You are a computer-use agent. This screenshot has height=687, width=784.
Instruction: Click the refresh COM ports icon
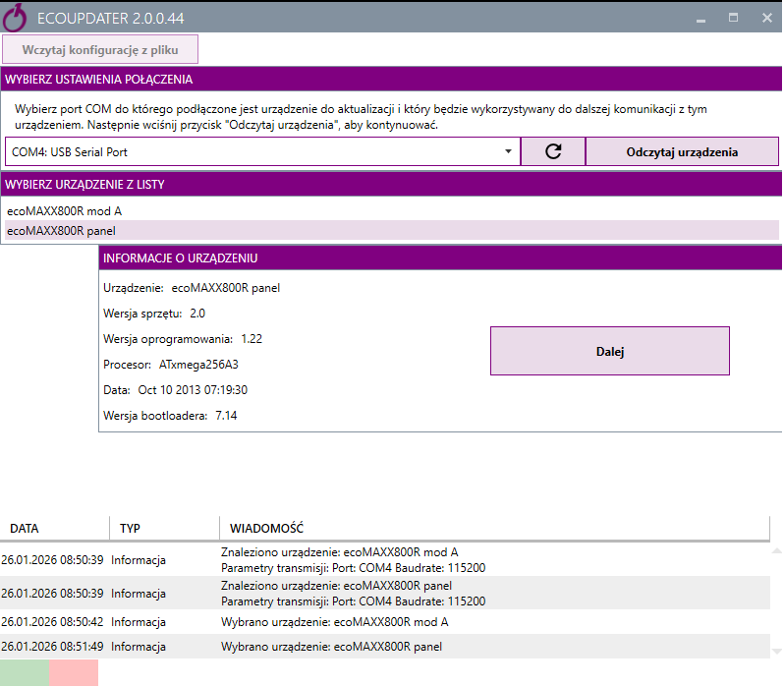tap(553, 151)
